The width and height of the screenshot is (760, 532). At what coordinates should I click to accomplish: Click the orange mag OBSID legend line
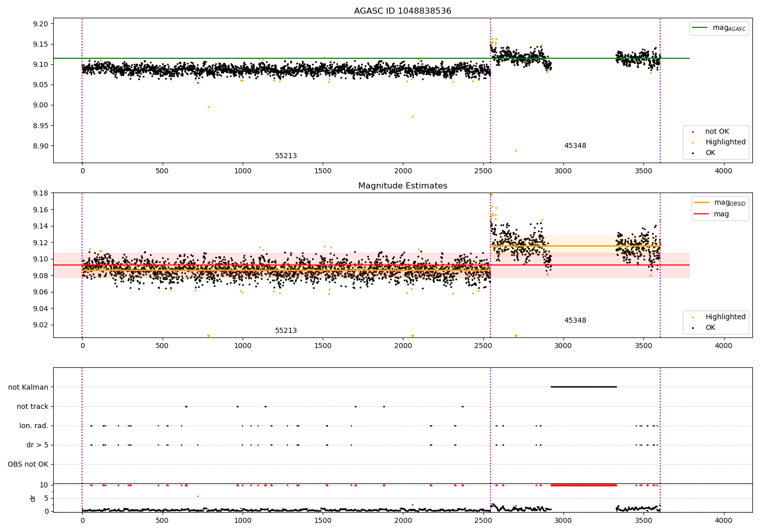(x=702, y=203)
